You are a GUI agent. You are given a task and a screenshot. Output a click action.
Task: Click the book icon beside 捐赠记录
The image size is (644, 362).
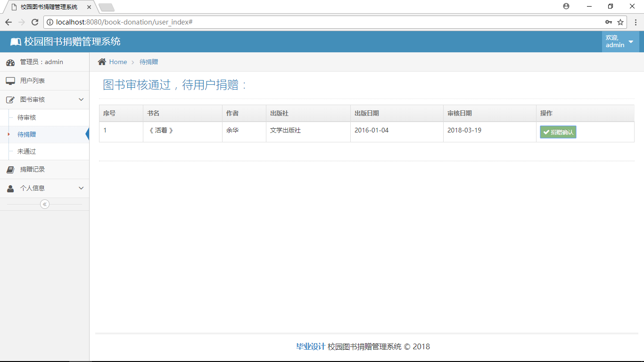(10, 170)
